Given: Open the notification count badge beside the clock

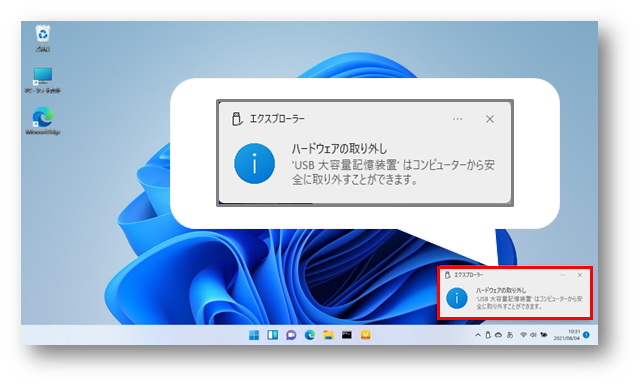Looking at the screenshot, I should click(x=587, y=335).
